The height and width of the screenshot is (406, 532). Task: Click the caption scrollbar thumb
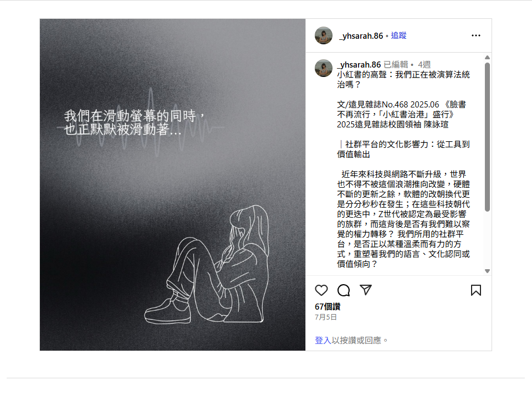[x=487, y=137]
